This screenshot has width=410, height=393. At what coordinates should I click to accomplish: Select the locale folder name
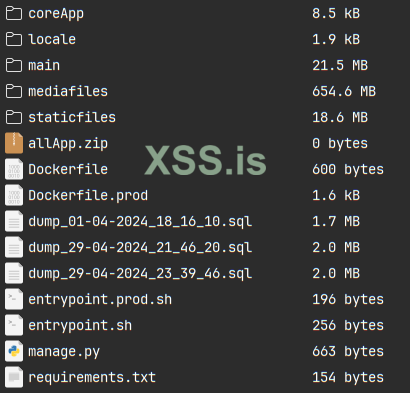[52, 39]
